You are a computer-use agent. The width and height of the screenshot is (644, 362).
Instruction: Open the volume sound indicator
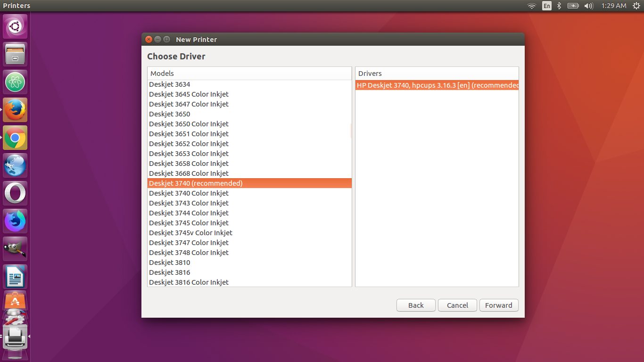[588, 6]
